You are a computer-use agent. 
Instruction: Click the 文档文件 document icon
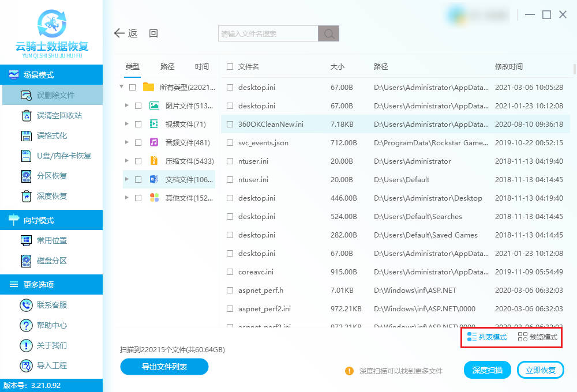[154, 179]
